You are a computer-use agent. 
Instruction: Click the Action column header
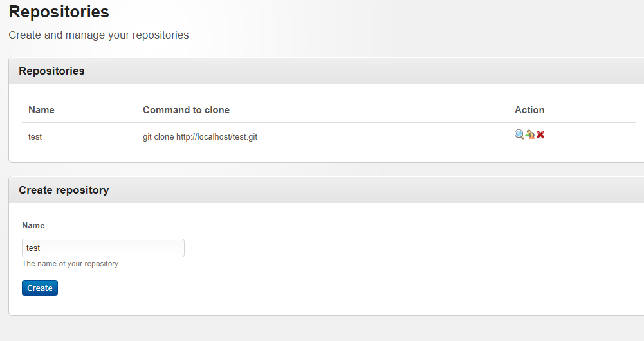[529, 110]
